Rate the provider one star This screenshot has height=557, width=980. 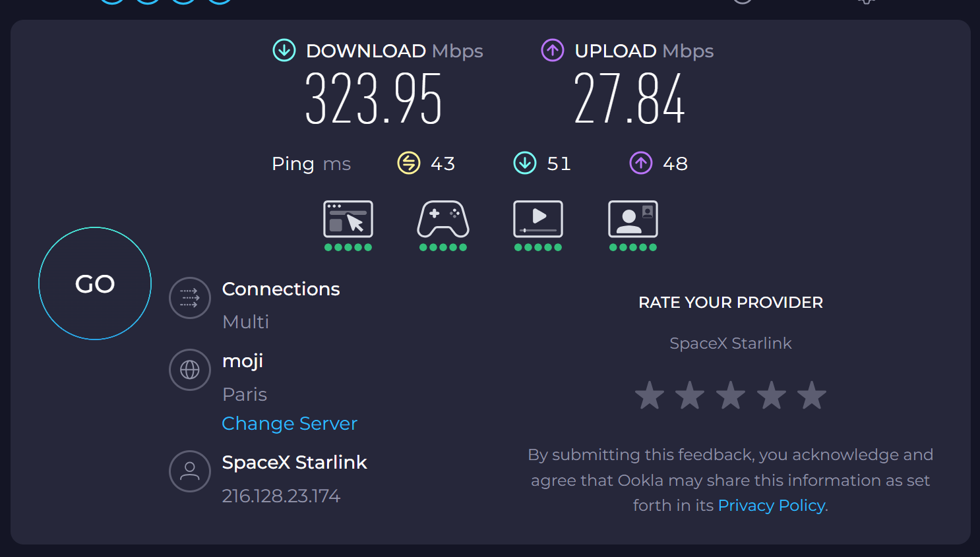[x=650, y=396]
